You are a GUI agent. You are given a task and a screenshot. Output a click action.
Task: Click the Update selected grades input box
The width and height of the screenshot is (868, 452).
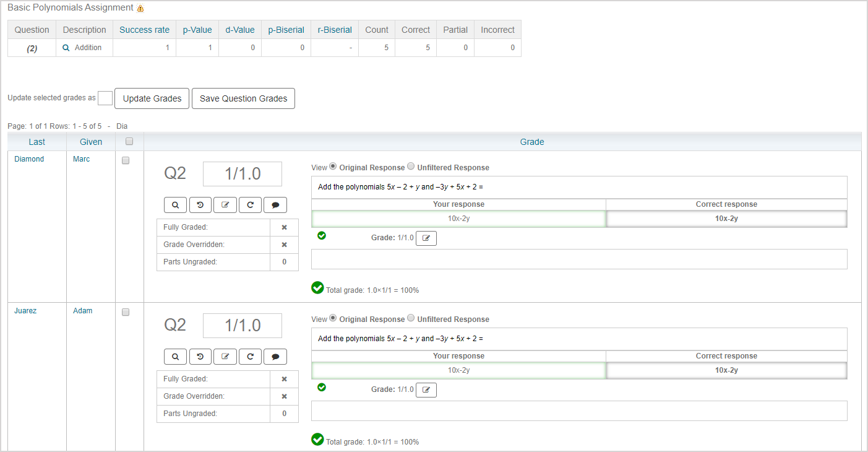[105, 98]
